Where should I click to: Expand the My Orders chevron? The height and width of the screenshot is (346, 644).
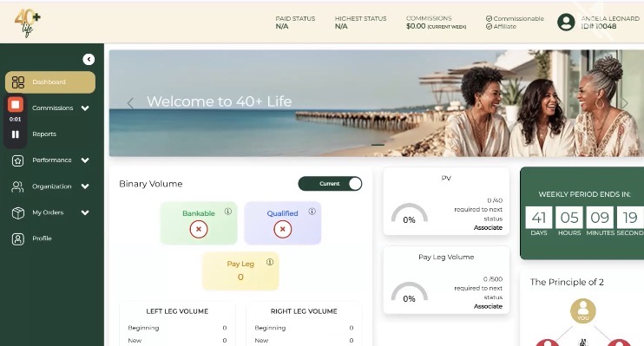tap(85, 213)
